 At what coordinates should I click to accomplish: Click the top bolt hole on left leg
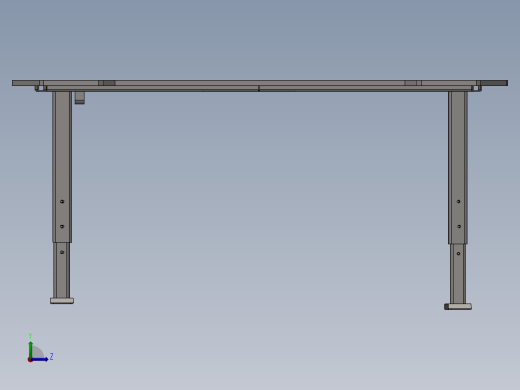click(62, 202)
